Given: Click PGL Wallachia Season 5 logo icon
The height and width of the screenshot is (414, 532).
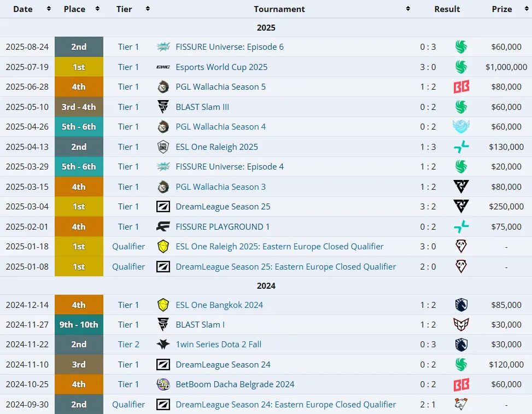Looking at the screenshot, I should (x=163, y=87).
